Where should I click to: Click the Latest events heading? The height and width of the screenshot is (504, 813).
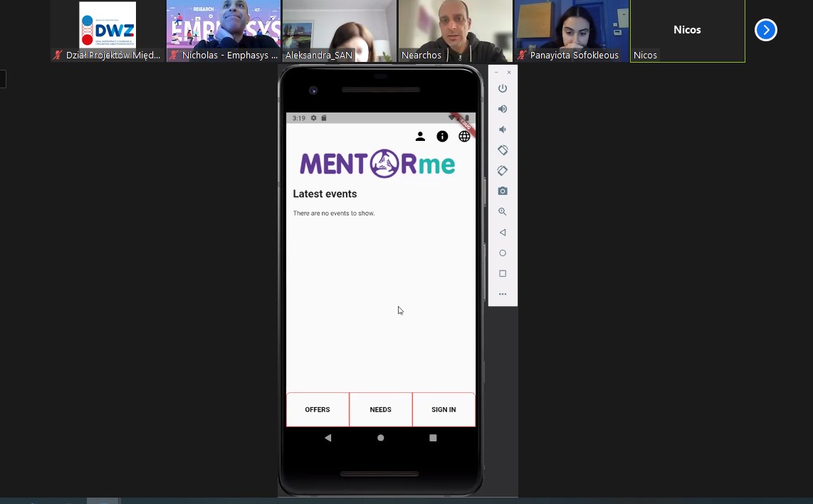[x=325, y=194]
